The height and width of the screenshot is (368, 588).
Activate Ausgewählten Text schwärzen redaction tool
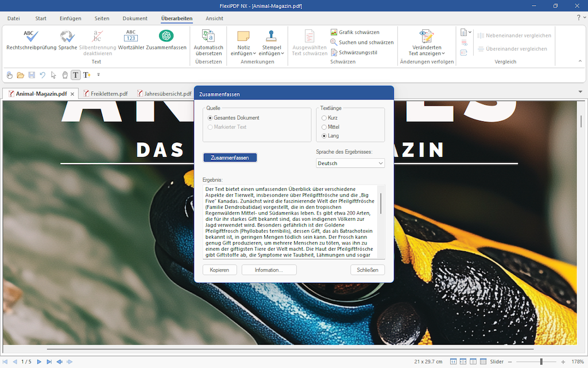[310, 43]
